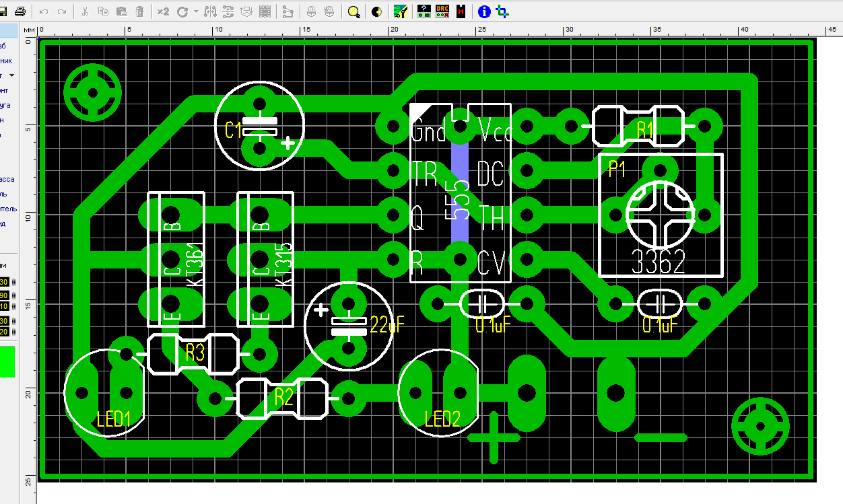This screenshot has height=504, width=843.
Task: Click the Rotate icon in the toolbar
Action: (x=182, y=11)
